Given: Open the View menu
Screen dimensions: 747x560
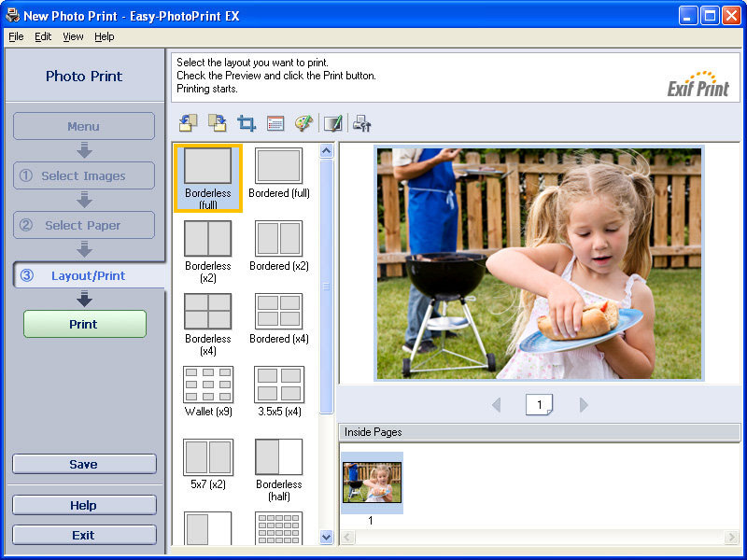Looking at the screenshot, I should click(x=73, y=36).
